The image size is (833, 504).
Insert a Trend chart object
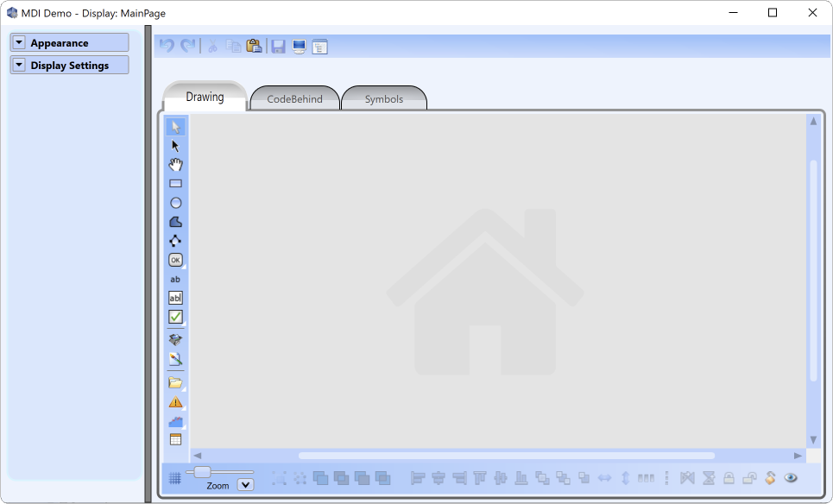point(175,422)
